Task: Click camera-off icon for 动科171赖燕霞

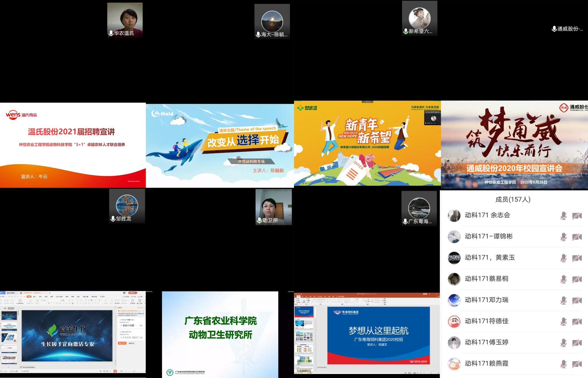Action: (577, 364)
